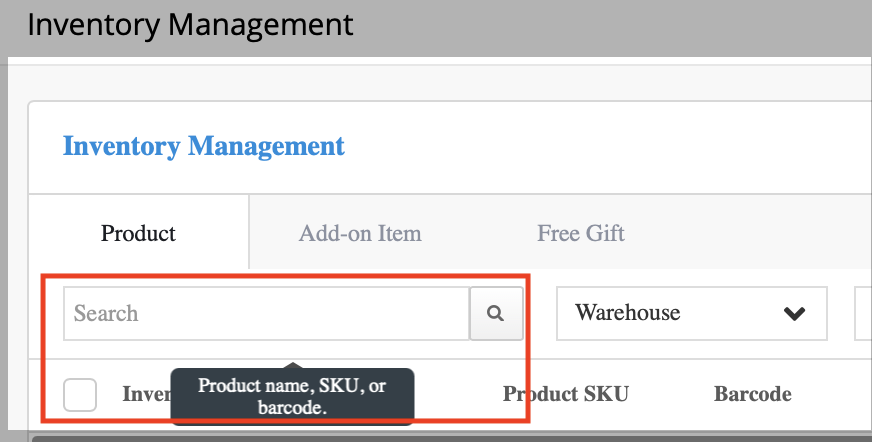
Task: Click the magnifying glass search button
Action: [x=496, y=314]
